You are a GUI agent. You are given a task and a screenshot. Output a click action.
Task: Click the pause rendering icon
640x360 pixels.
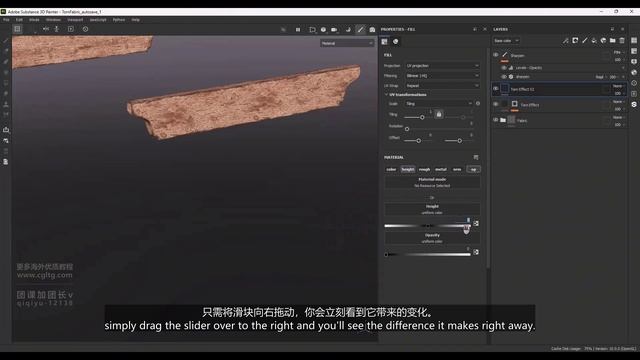(298, 29)
